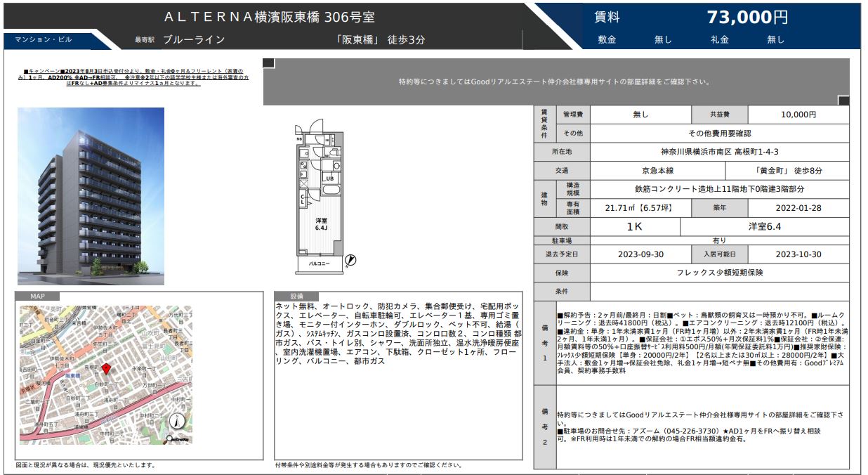Select the "フレックス少額短期保険" insurance cell

(x=719, y=273)
